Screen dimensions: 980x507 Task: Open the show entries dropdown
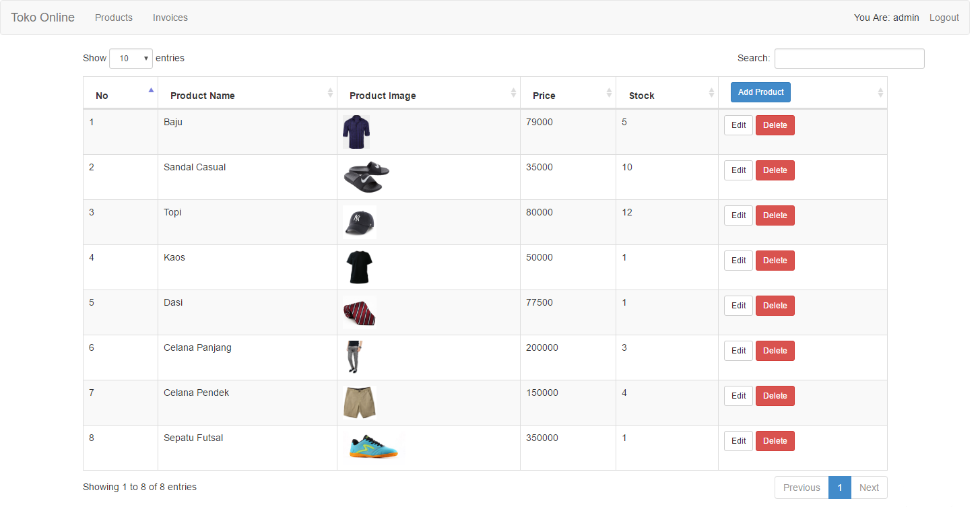pos(131,59)
